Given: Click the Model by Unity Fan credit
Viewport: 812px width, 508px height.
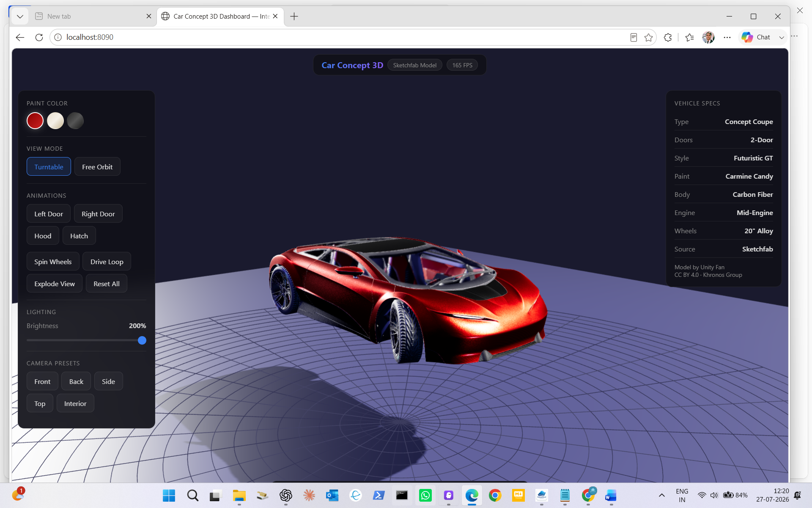Looking at the screenshot, I should tap(700, 267).
